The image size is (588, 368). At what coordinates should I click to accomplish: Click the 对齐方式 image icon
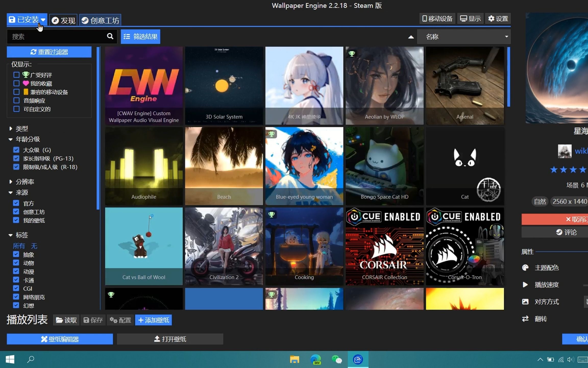click(x=525, y=302)
